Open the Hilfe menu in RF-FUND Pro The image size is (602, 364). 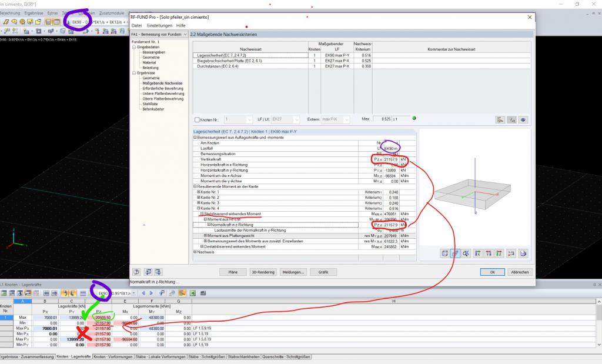(x=181, y=25)
